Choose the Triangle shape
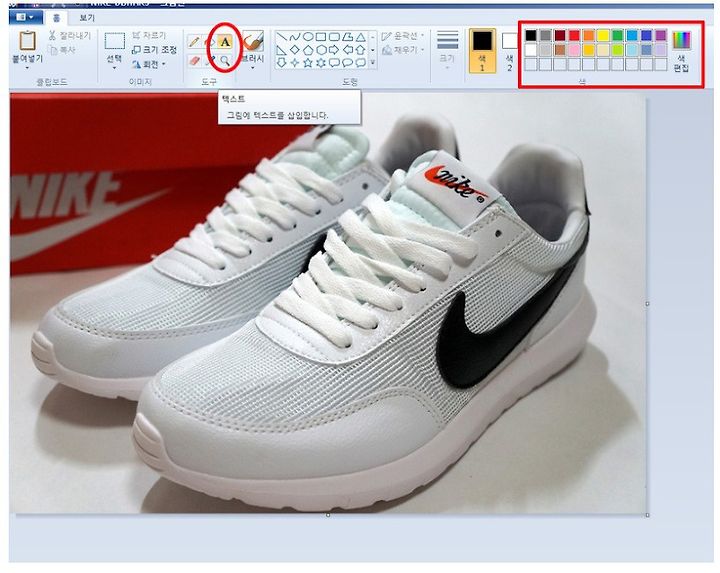 click(x=361, y=37)
